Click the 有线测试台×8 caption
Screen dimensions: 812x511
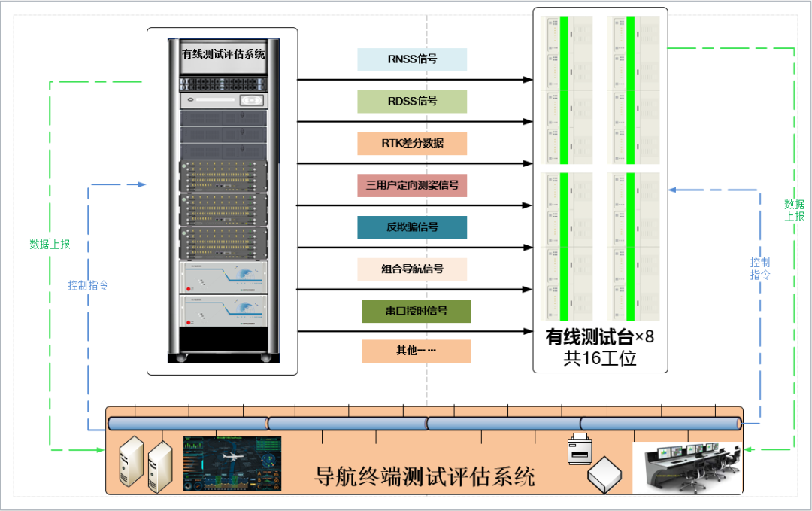click(600, 337)
